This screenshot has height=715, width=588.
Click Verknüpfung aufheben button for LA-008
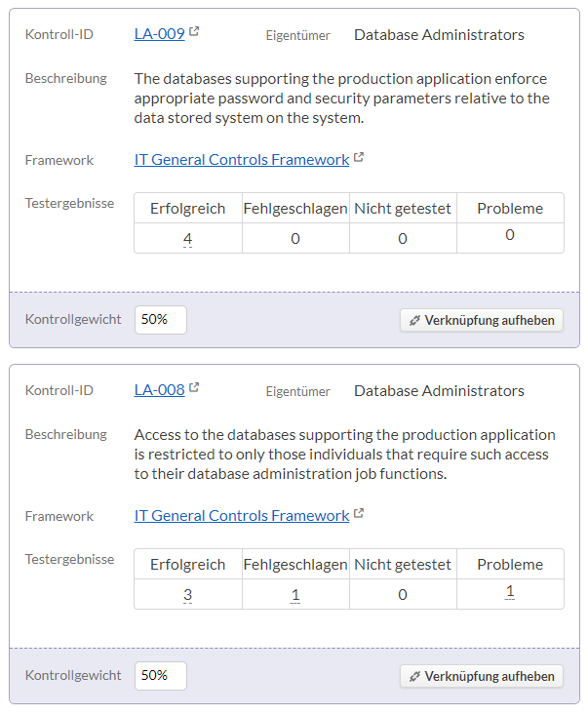click(482, 676)
